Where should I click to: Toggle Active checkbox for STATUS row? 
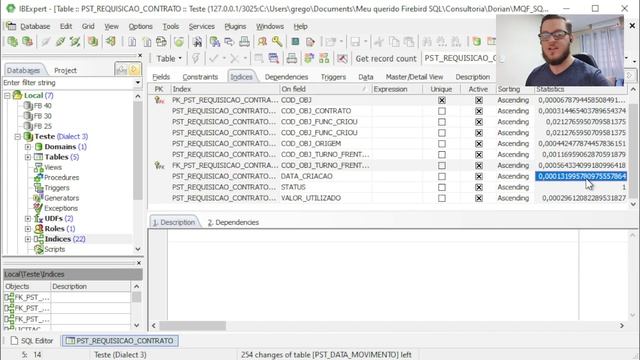tap(479, 187)
